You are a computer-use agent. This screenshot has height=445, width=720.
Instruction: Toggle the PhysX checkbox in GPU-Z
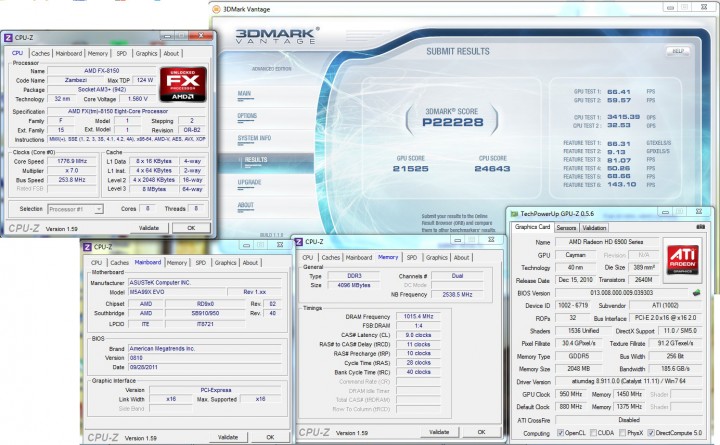coord(622,433)
